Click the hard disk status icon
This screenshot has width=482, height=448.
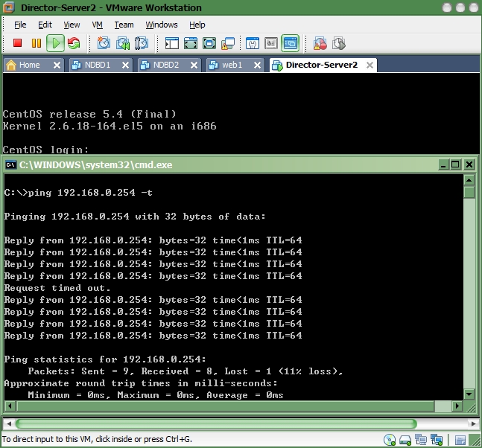405,440
